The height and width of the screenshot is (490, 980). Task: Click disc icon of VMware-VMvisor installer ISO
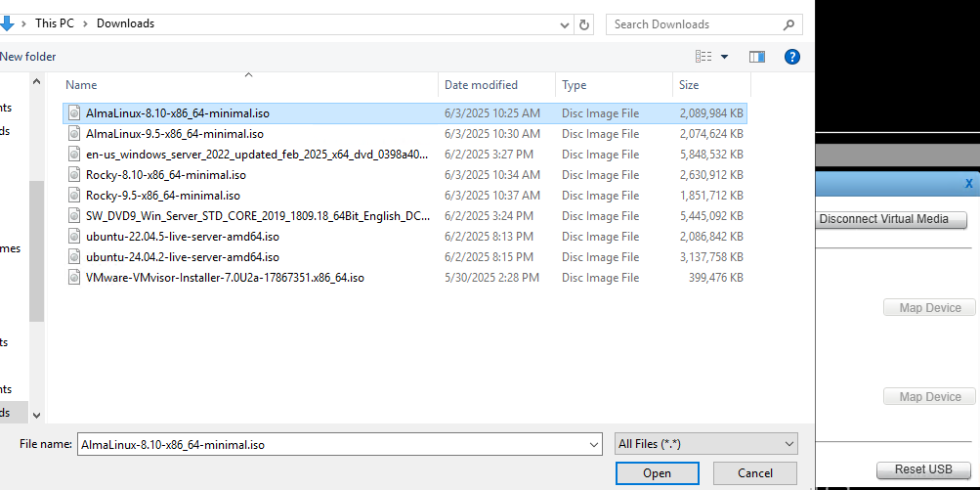pyautogui.click(x=74, y=278)
